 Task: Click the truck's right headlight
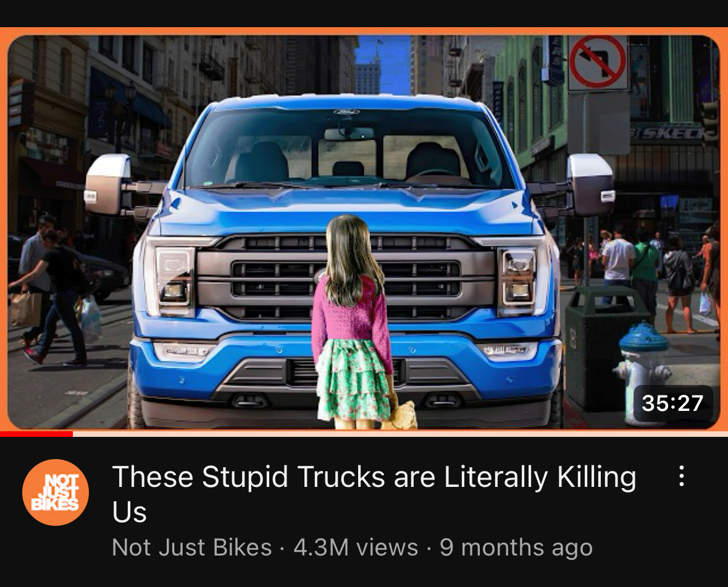click(x=517, y=277)
